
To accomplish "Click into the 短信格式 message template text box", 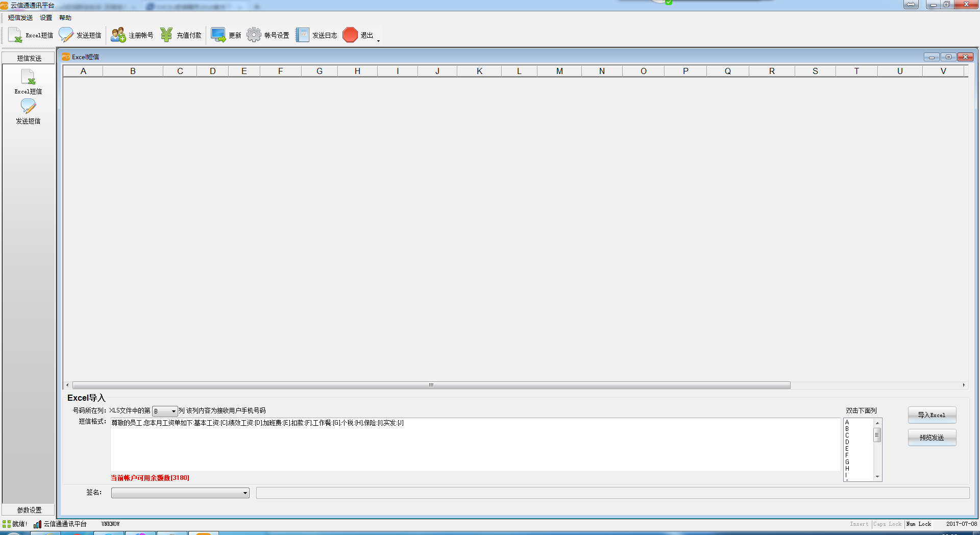I will pos(475,445).
